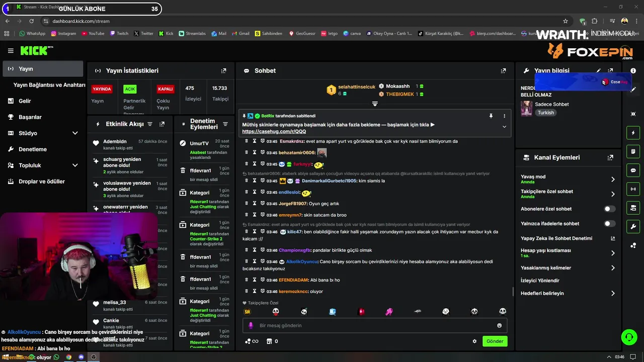Open the three-dot menu on pinned message
644x362 pixels.
tap(504, 116)
